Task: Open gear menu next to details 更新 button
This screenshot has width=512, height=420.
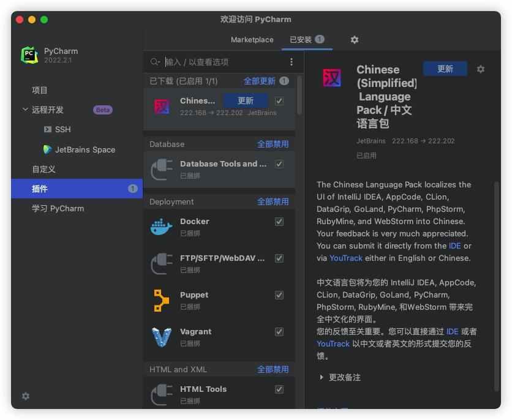Action: [480, 69]
